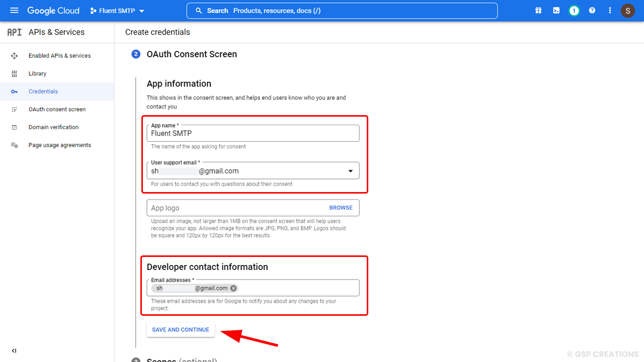Viewport: 644px width, 362px height.
Task: Browse for an App logo image
Action: 341,208
